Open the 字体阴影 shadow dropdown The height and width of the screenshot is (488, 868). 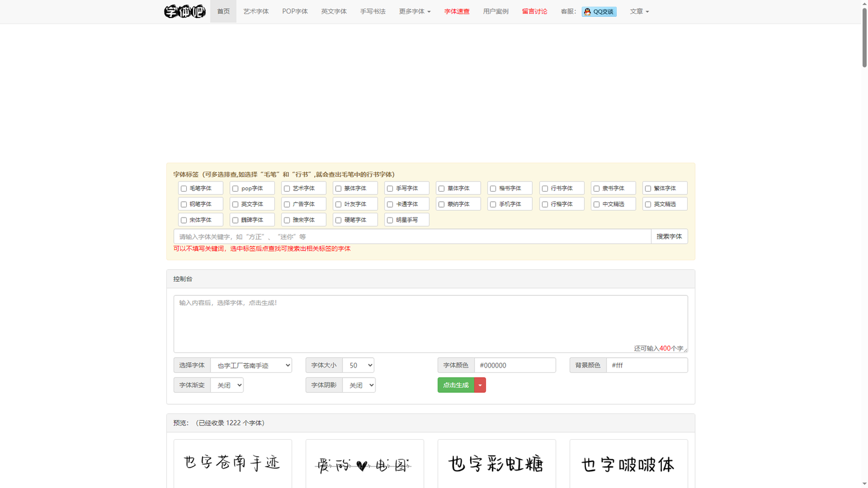pos(359,385)
